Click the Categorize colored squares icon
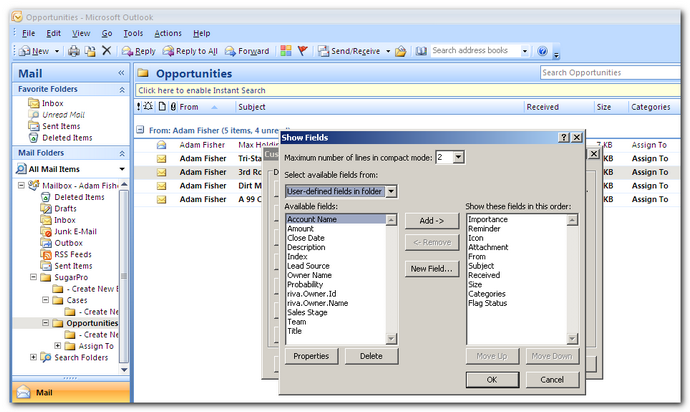The image size is (690, 412). pos(286,51)
